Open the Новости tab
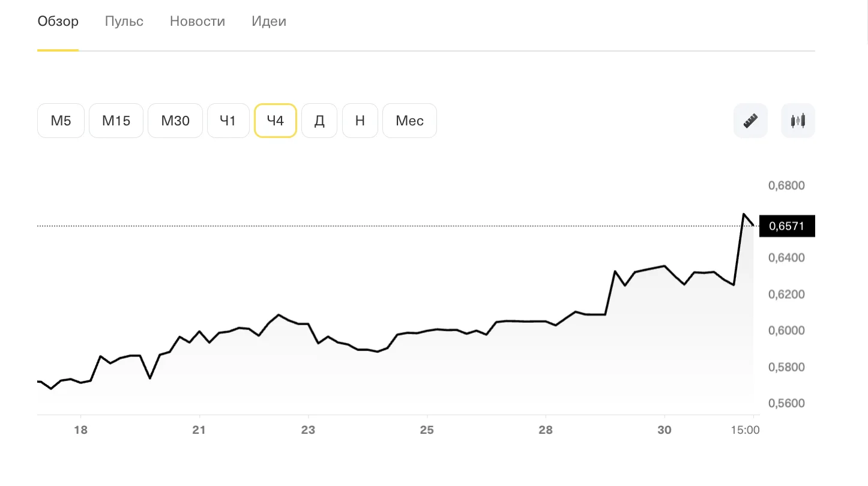The image size is (868, 486). coord(197,22)
